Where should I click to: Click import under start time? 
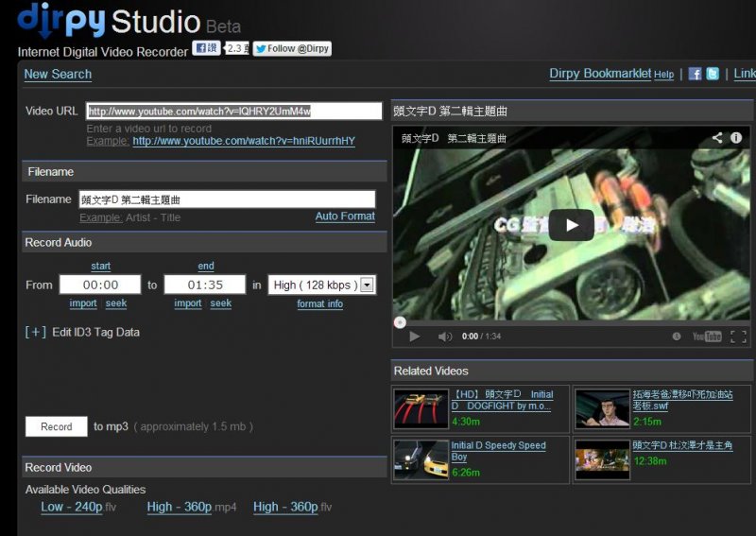pos(83,303)
